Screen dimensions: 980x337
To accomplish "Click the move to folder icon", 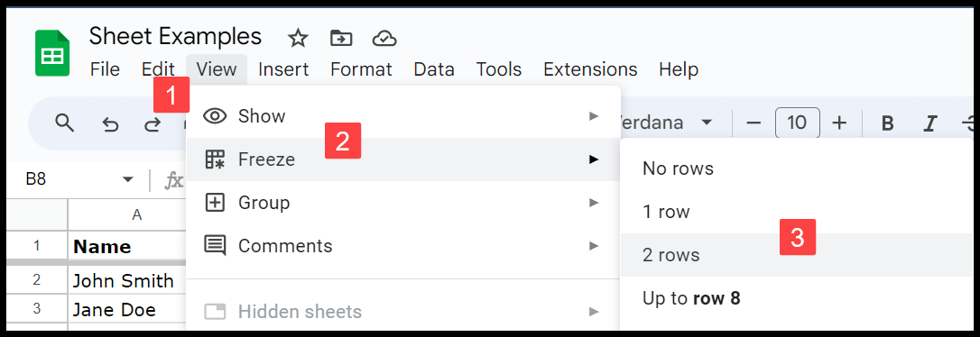I will coord(340,39).
